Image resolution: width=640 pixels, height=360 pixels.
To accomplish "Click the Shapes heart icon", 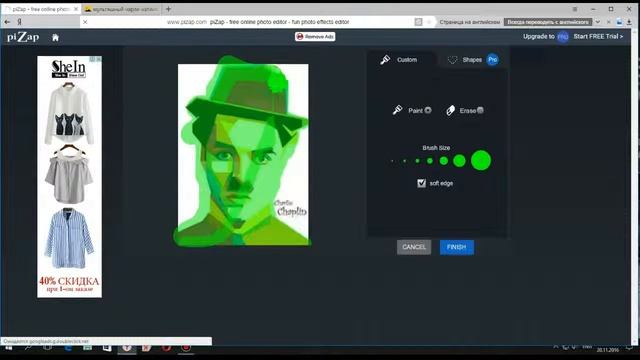I will tap(452, 60).
